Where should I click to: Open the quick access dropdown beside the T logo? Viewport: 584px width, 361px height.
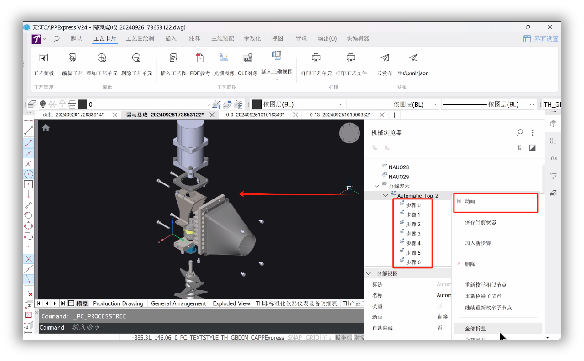click(45, 39)
